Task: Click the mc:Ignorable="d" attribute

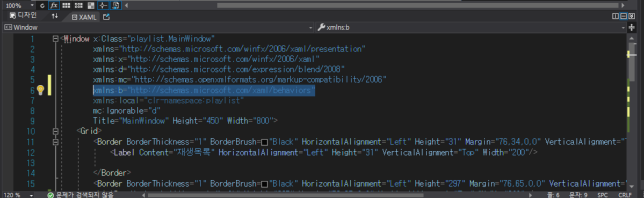Action: [127, 111]
